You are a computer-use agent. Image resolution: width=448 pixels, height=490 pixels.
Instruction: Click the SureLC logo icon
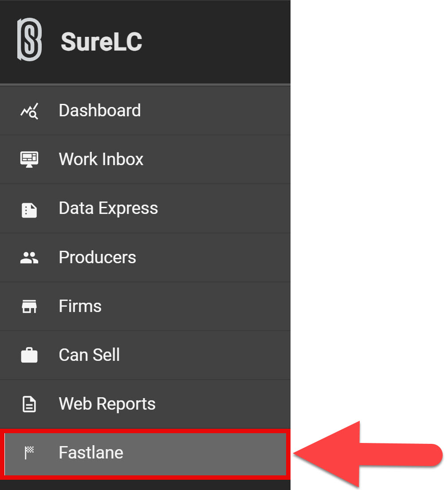coord(29,40)
